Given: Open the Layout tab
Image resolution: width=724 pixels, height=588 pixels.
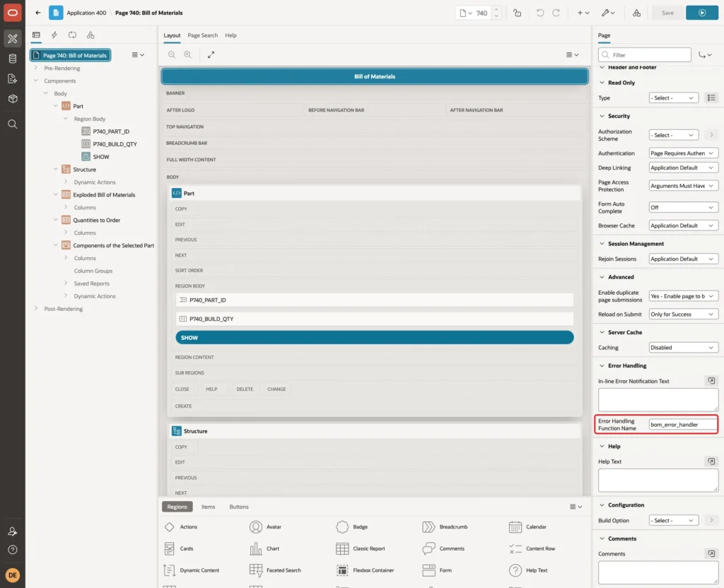Looking at the screenshot, I should pos(172,35).
